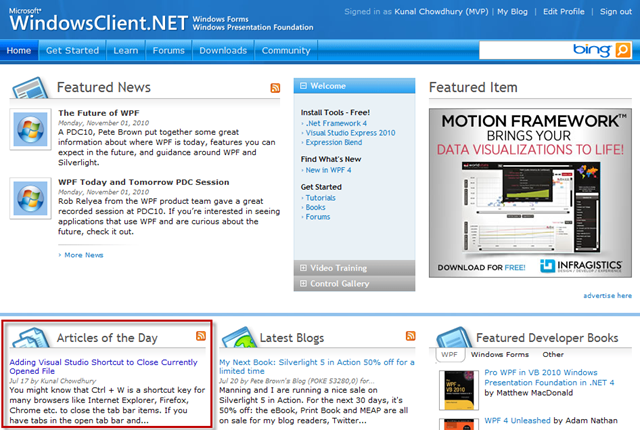Click the Latest Blogs globe icon
Image resolution: width=640 pixels, height=430 pixels.
(239, 337)
